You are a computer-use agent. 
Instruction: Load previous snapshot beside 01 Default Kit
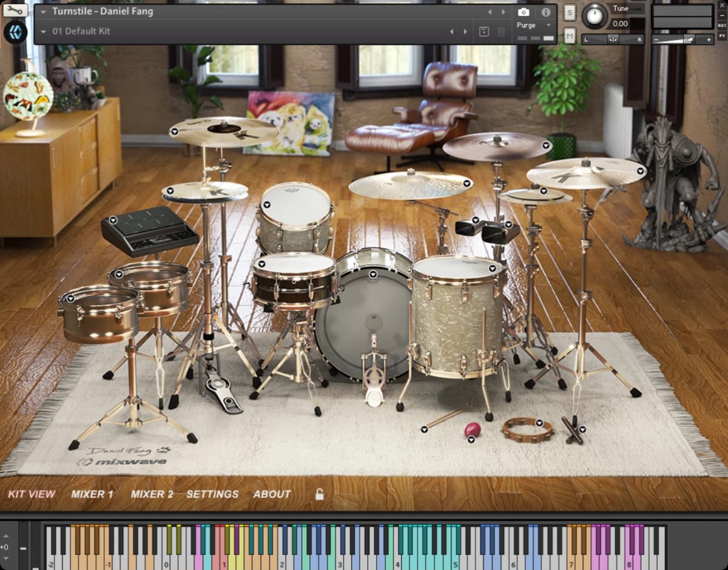[451, 32]
